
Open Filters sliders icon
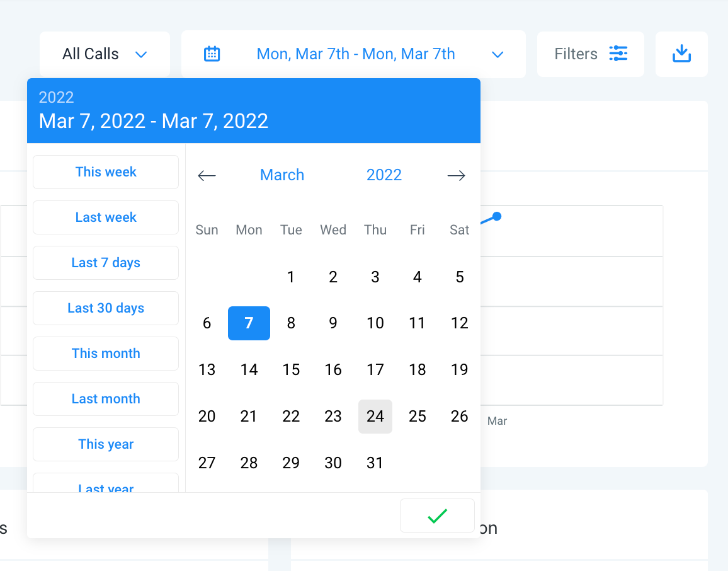(x=618, y=54)
